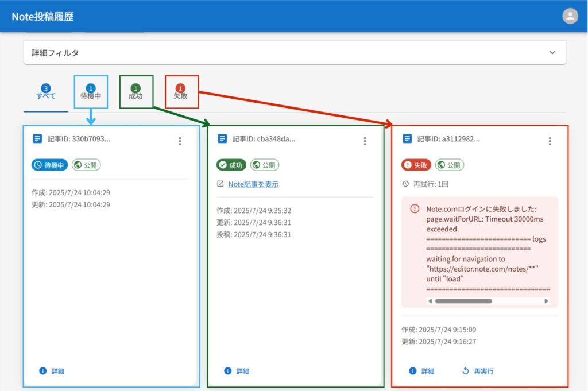This screenshot has height=391, width=588.
Task: Click the red error icon in failure message
Action: tap(415, 209)
